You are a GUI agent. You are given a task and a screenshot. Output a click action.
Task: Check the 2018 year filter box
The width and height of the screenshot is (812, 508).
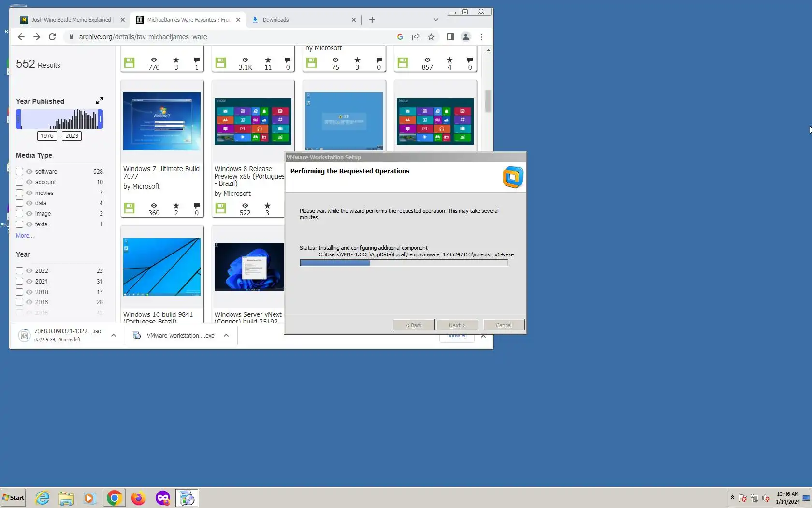(x=19, y=292)
